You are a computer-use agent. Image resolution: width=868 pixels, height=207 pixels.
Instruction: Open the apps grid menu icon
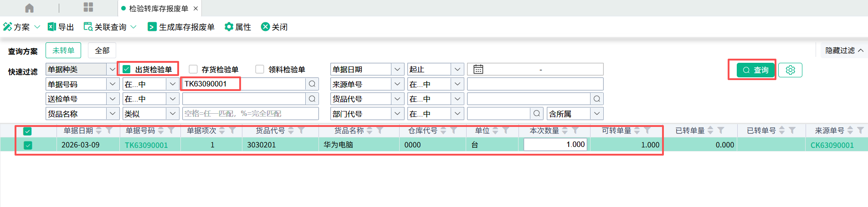pos(88,7)
